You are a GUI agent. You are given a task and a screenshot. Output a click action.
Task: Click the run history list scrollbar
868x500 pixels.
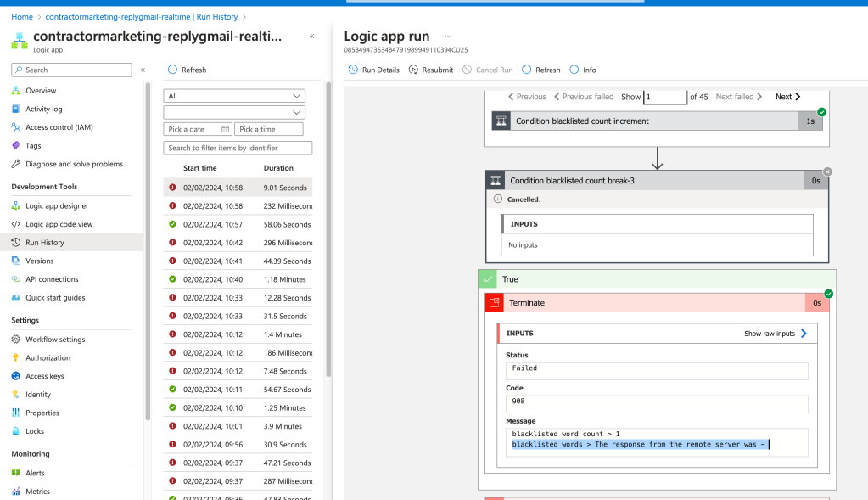pyautogui.click(x=328, y=229)
